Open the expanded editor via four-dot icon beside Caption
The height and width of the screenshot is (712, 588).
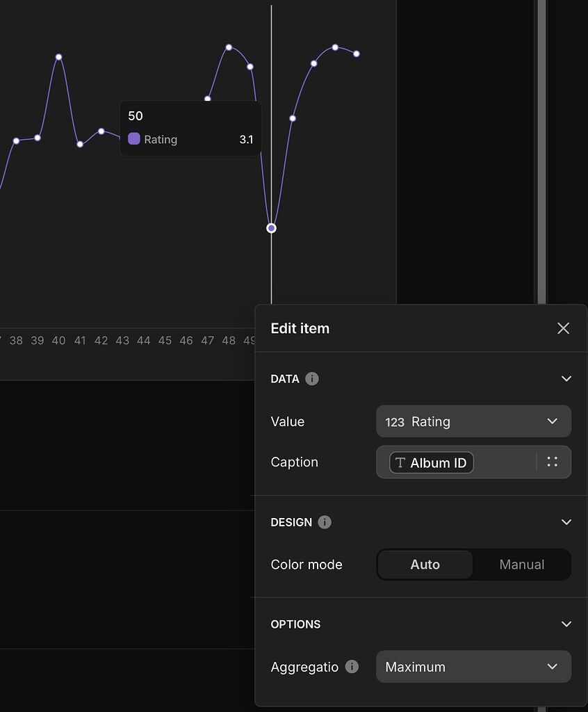(553, 462)
